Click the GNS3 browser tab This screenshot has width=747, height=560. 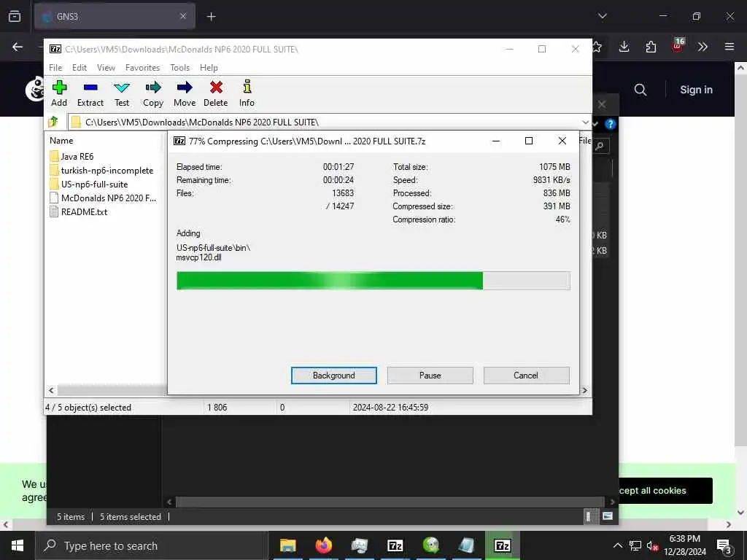(115, 17)
